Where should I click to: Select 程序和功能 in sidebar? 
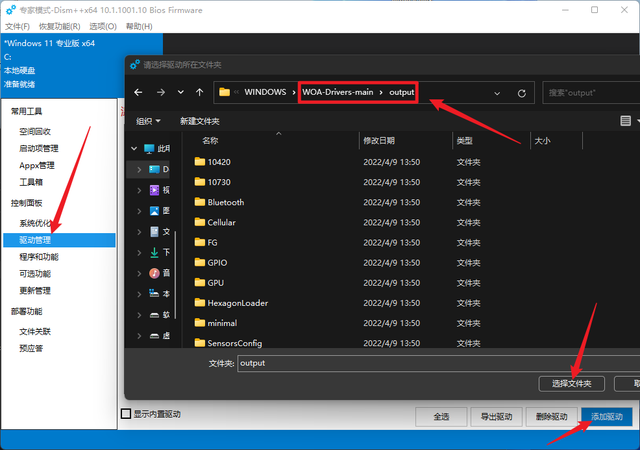pos(39,257)
